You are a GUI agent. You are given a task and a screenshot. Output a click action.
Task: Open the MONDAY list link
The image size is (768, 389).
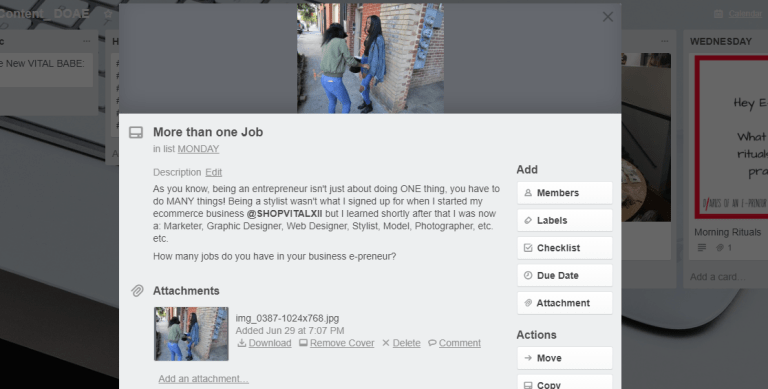pyautogui.click(x=198, y=149)
